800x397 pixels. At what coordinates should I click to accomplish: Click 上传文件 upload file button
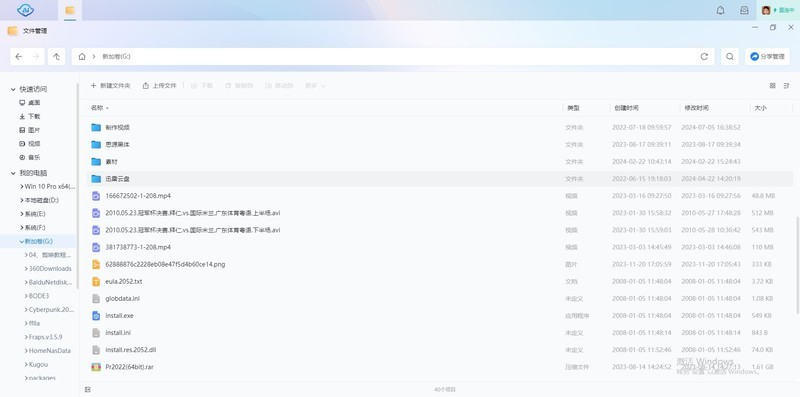(x=160, y=86)
